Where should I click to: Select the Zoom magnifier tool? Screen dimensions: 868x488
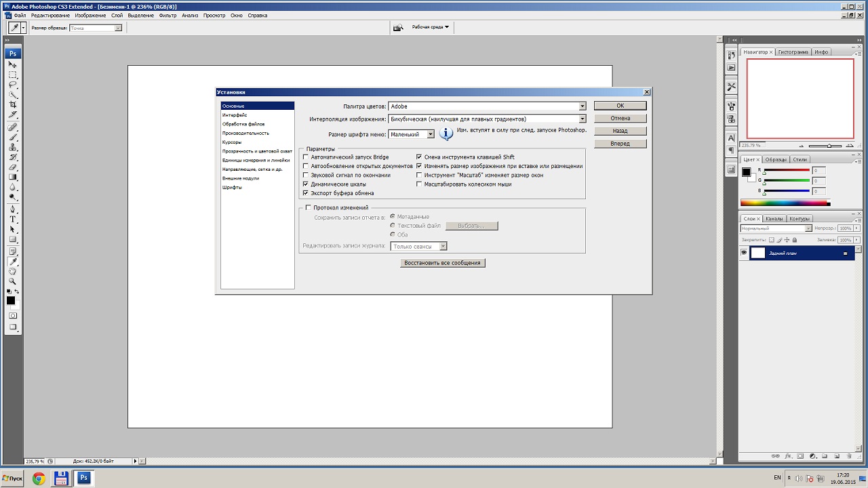coord(12,281)
